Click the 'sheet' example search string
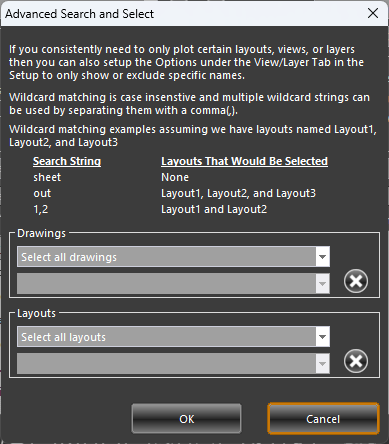This screenshot has height=444, width=389. coord(47,177)
